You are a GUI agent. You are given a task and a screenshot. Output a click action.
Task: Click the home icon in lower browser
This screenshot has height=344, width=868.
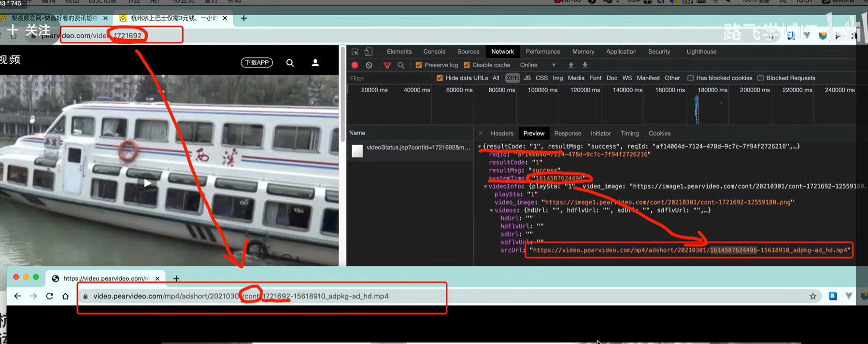point(66,296)
